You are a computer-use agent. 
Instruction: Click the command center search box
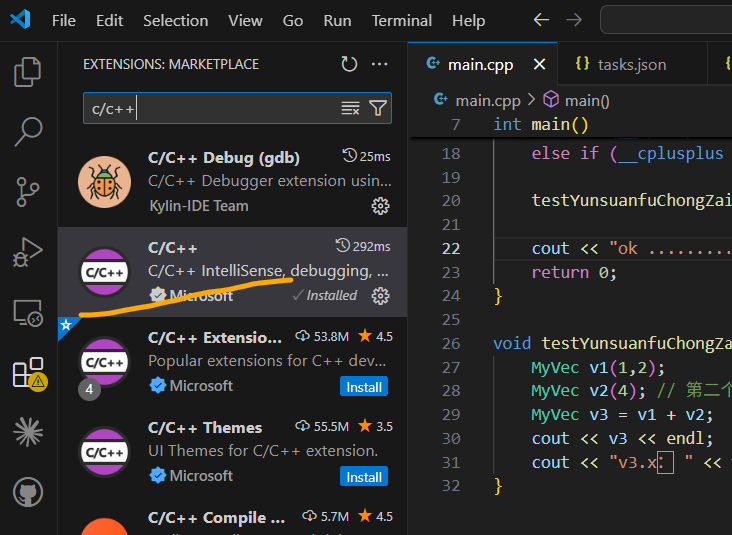tap(666, 20)
